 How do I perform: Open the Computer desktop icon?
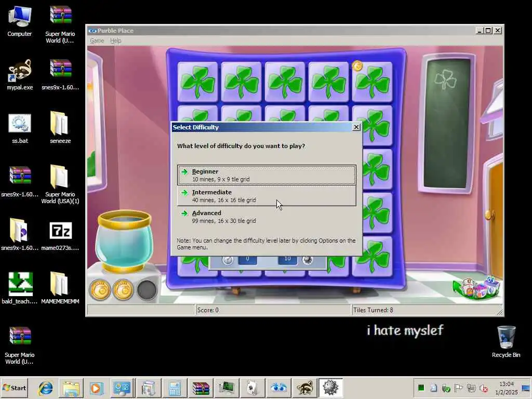pos(19,21)
